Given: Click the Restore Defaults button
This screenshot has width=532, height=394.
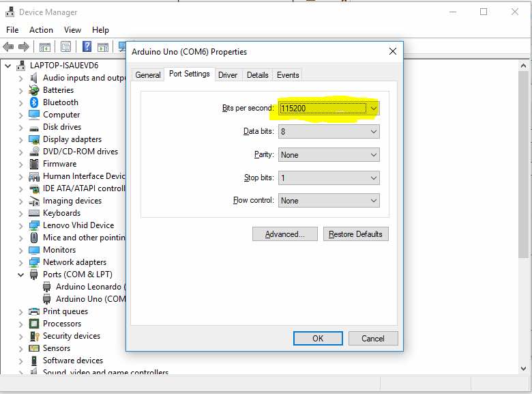Looking at the screenshot, I should [x=355, y=234].
